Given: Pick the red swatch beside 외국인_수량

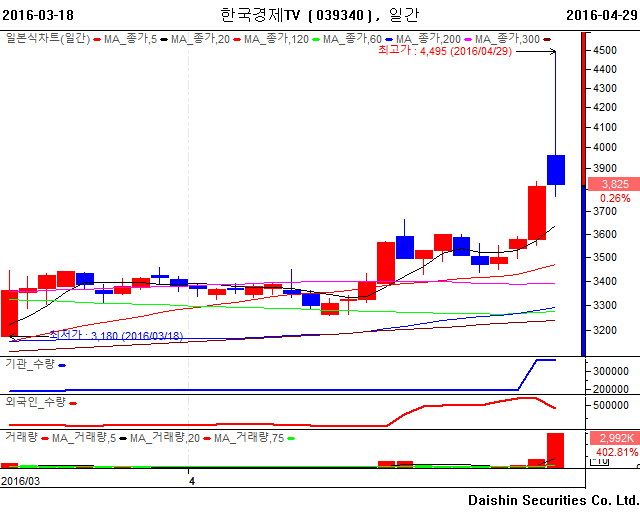Looking at the screenshot, I should coord(73,403).
